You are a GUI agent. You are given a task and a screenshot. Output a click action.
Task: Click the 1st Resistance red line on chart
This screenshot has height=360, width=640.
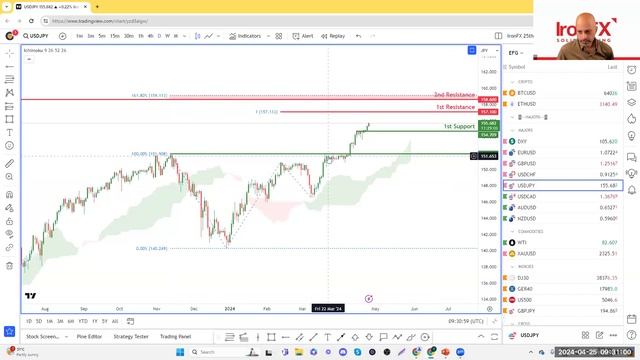pos(378,112)
